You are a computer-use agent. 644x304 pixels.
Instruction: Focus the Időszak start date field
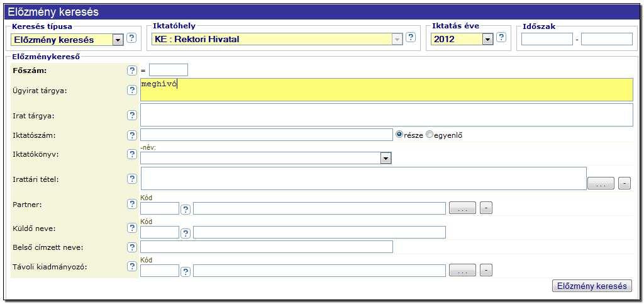[x=547, y=39]
